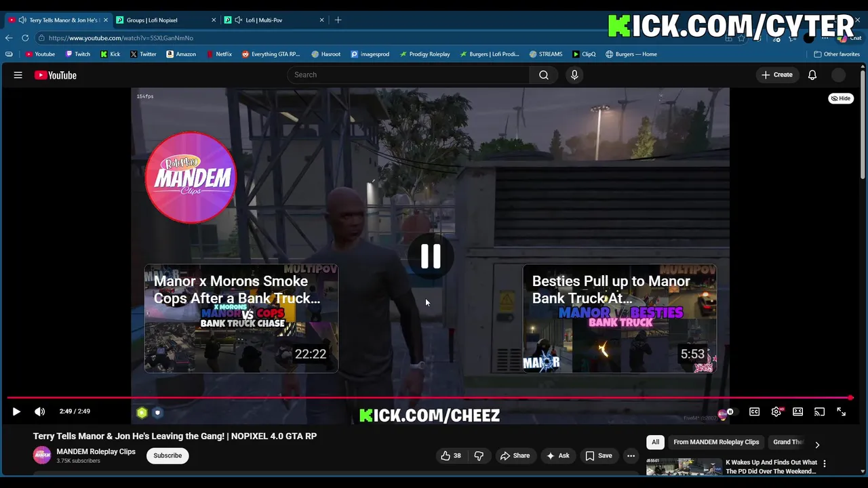This screenshot has width=868, height=488.
Task: Select the 'All' filter chip
Action: (655, 442)
